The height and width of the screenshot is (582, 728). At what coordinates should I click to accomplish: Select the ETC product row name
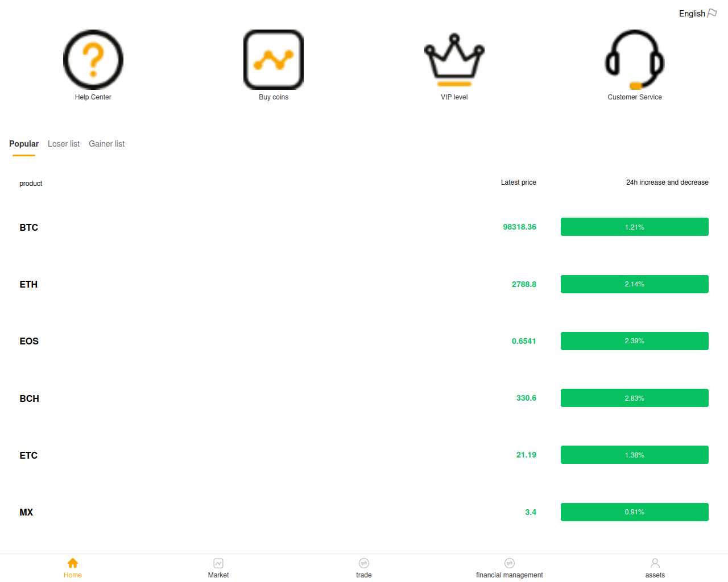pyautogui.click(x=28, y=455)
